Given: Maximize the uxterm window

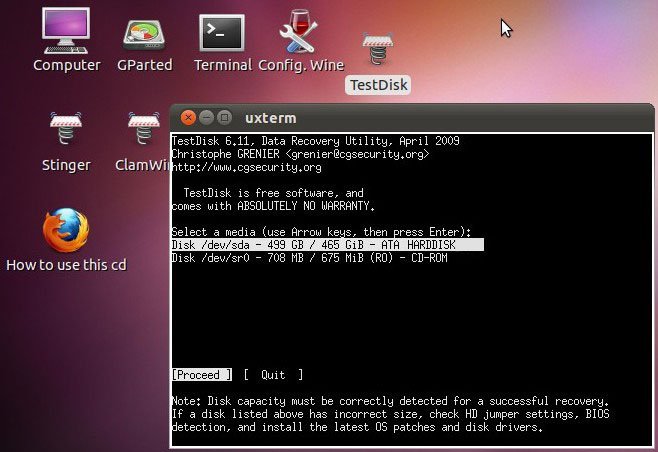Looking at the screenshot, I should (225, 118).
